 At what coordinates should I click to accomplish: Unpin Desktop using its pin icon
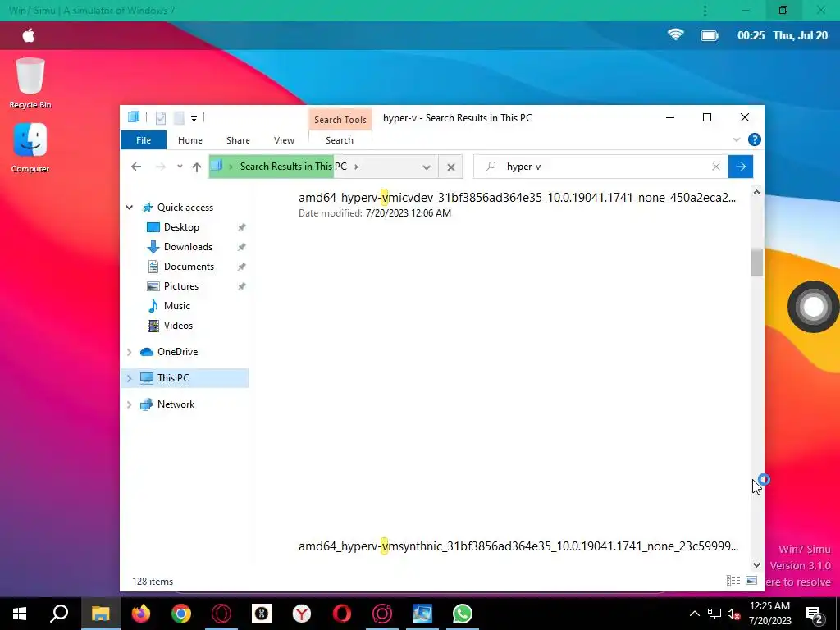242,227
